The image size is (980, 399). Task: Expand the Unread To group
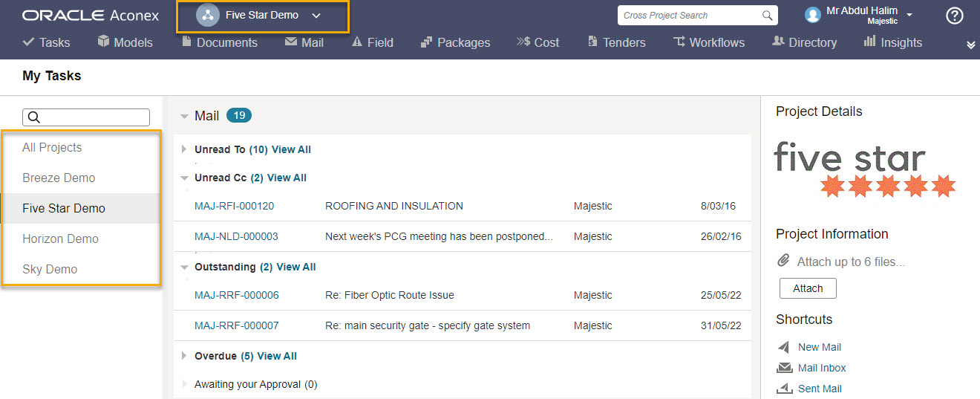[x=184, y=149]
